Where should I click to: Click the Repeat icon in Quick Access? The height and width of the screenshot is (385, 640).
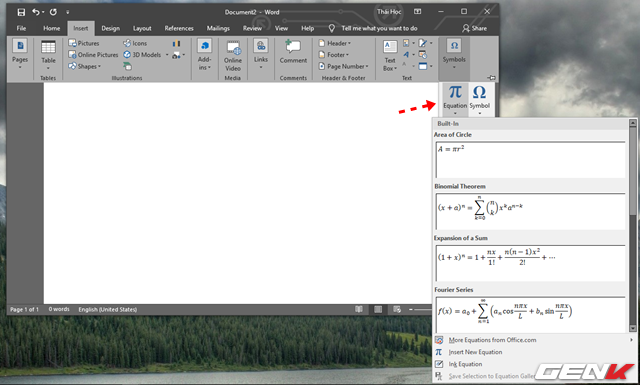coord(53,12)
